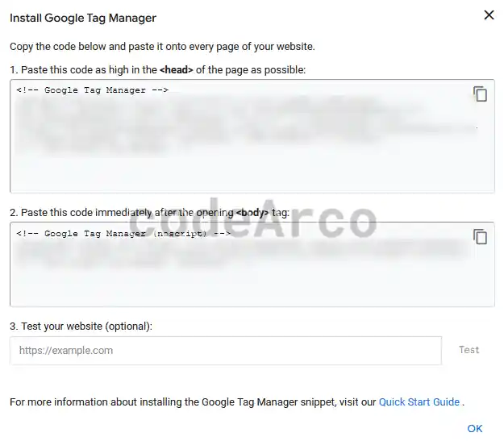Click the Test button
This screenshot has width=504, height=441.
[x=469, y=350]
